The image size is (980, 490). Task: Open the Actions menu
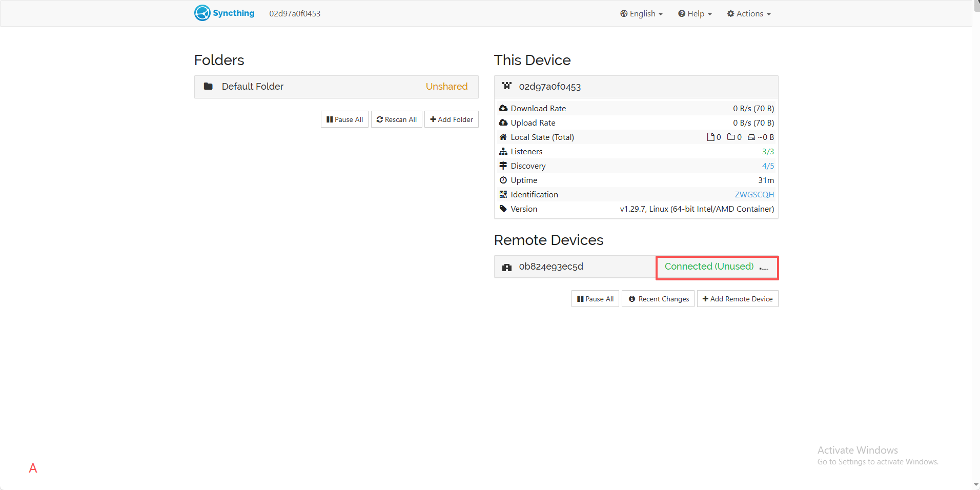click(749, 13)
